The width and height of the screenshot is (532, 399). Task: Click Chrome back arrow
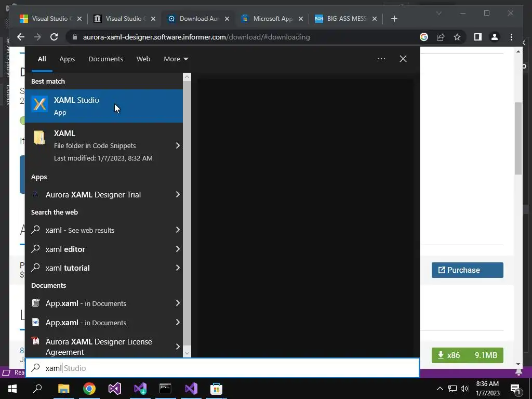click(x=21, y=37)
